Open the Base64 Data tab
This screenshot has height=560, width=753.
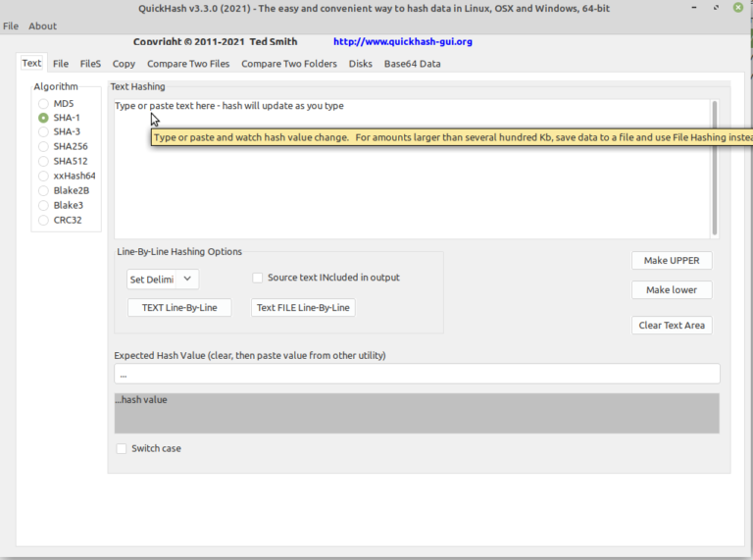(x=412, y=64)
